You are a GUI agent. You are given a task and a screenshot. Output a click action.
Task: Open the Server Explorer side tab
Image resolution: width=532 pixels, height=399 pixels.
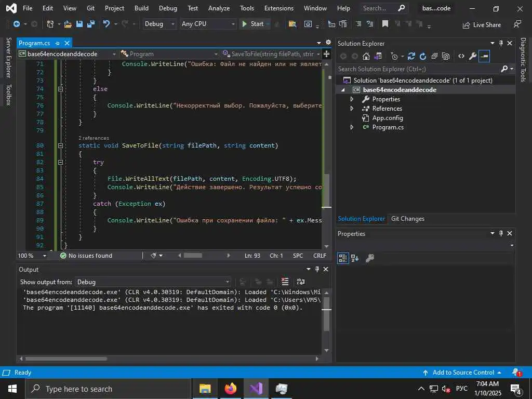tap(9, 58)
